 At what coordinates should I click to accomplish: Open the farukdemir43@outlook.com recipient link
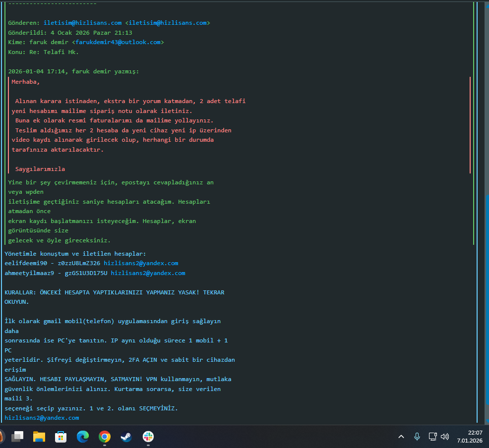(118, 42)
